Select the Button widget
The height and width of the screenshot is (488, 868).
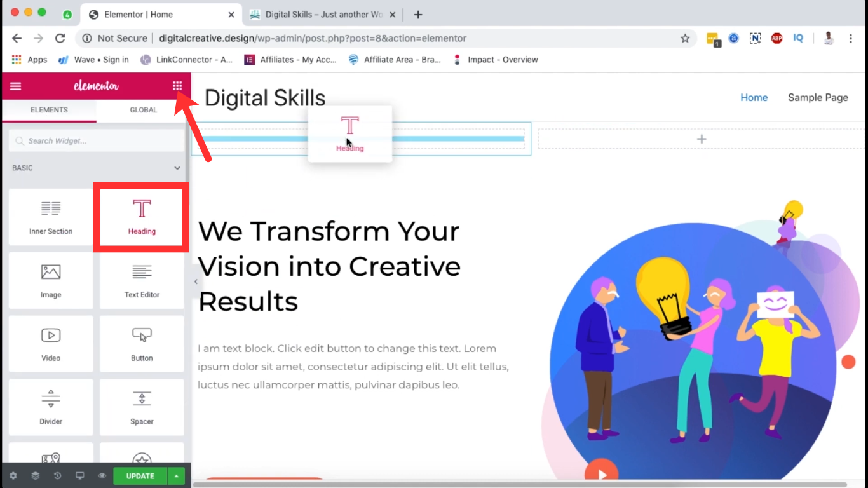tap(142, 344)
